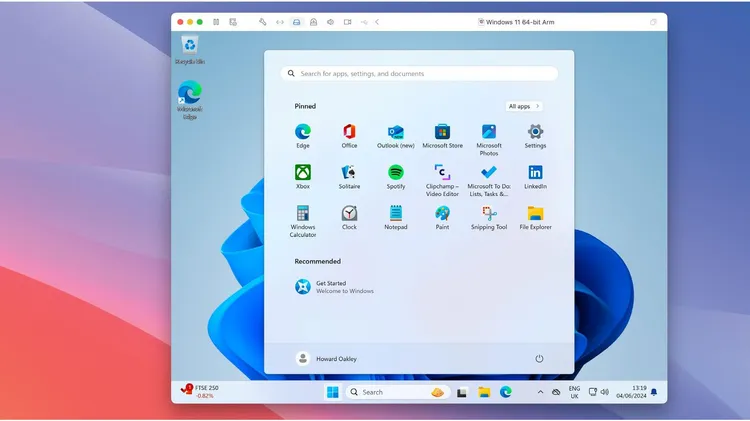Click the Start menu search field
Screen dimensions: 750x421
click(x=419, y=73)
